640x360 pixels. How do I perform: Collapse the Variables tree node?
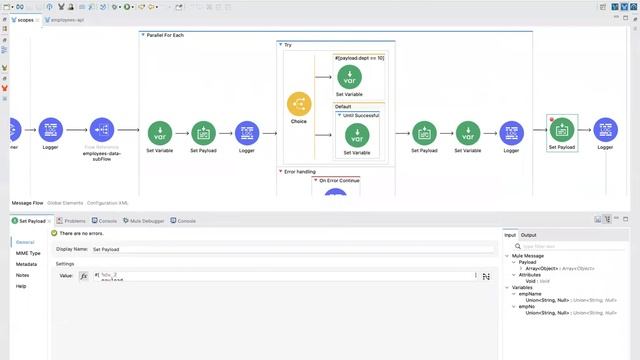point(507,288)
